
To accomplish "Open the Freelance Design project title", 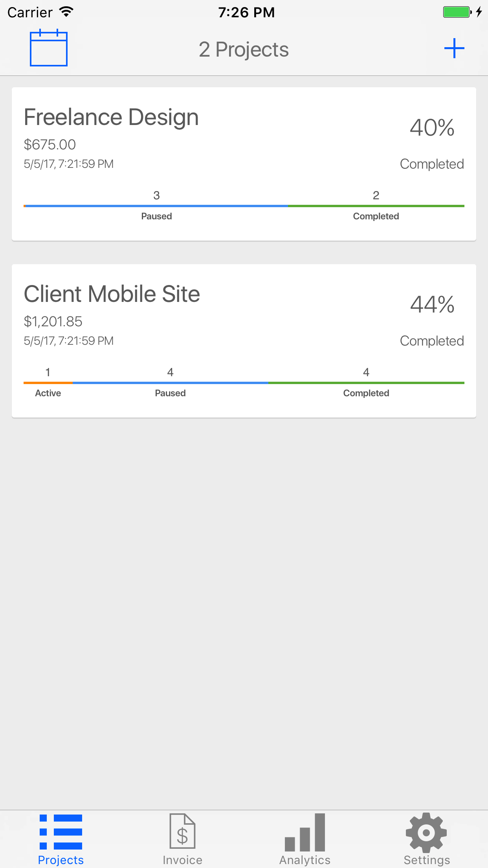I will coord(111,117).
